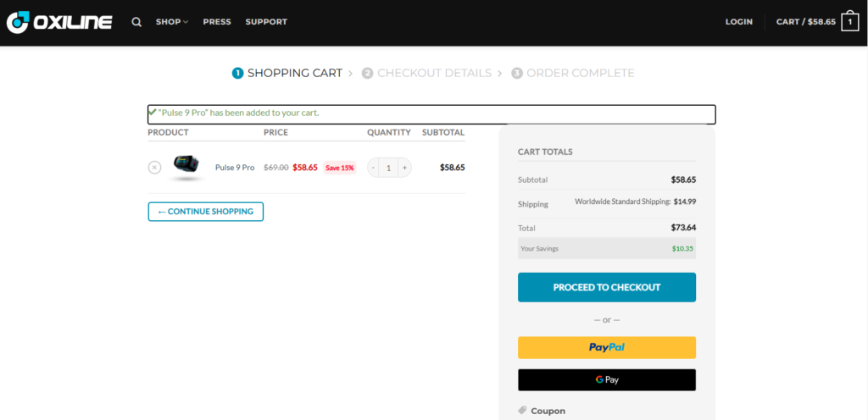The width and height of the screenshot is (868, 420).
Task: Open Cart / $58.65 link
Action: point(806,22)
